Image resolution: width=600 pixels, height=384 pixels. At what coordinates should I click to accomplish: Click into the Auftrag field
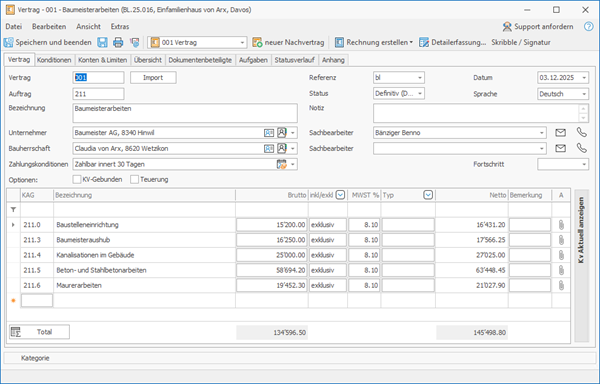click(98, 94)
